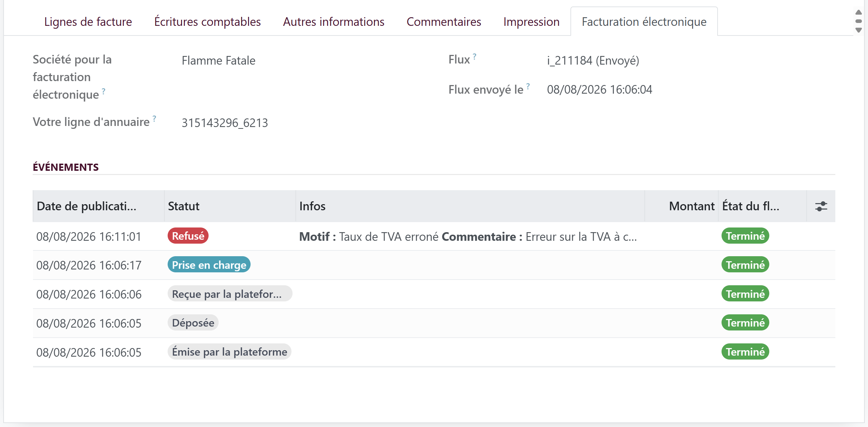Click the Prise en charge status badge

[209, 265]
